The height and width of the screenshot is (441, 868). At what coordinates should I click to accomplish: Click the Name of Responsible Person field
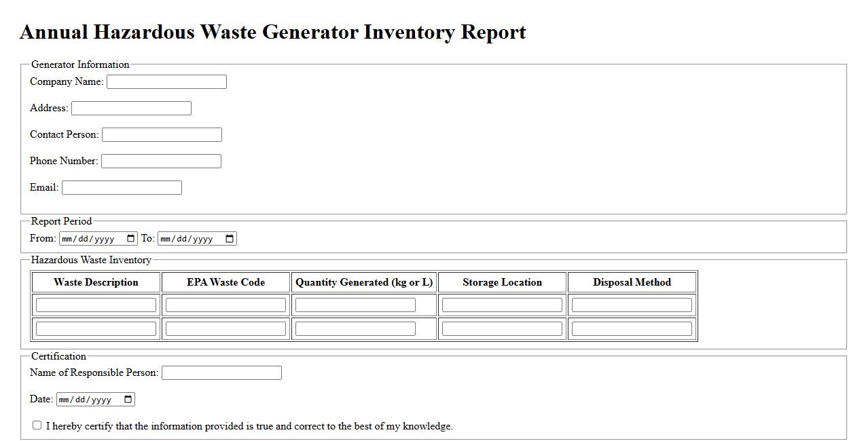coord(221,373)
